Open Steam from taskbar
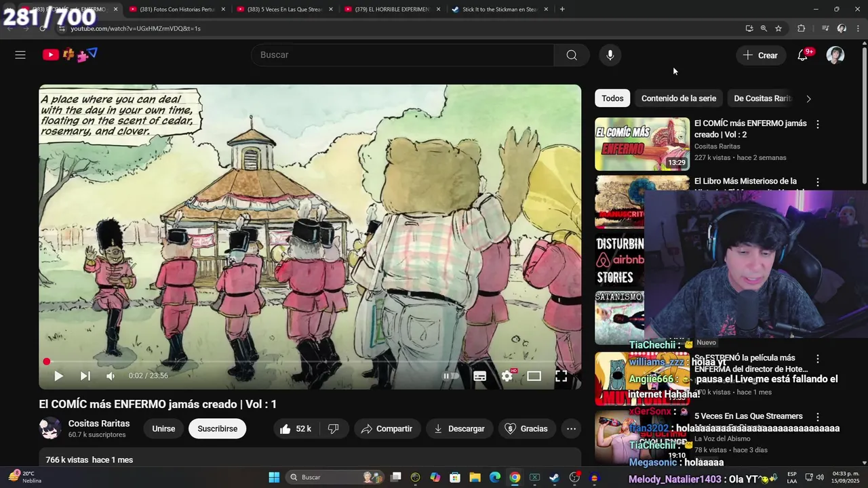The image size is (868, 488). click(x=555, y=477)
